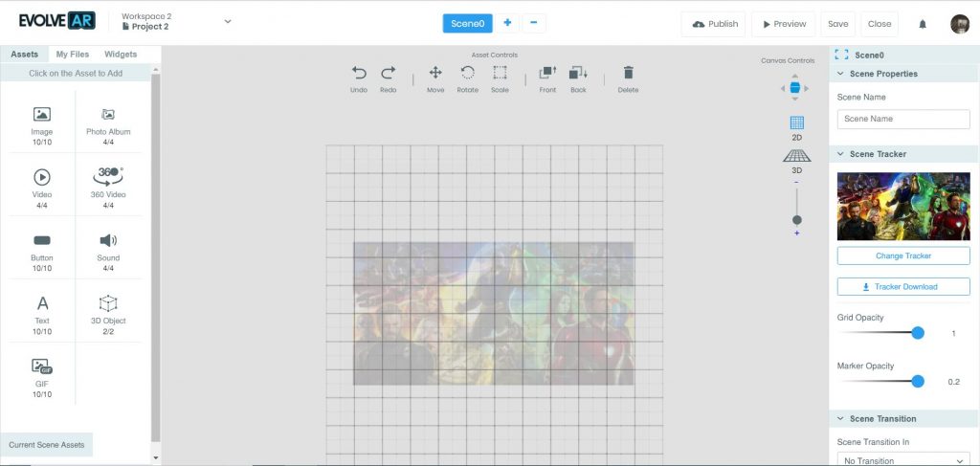Delete the selected asset
The image size is (980, 466).
tap(628, 79)
